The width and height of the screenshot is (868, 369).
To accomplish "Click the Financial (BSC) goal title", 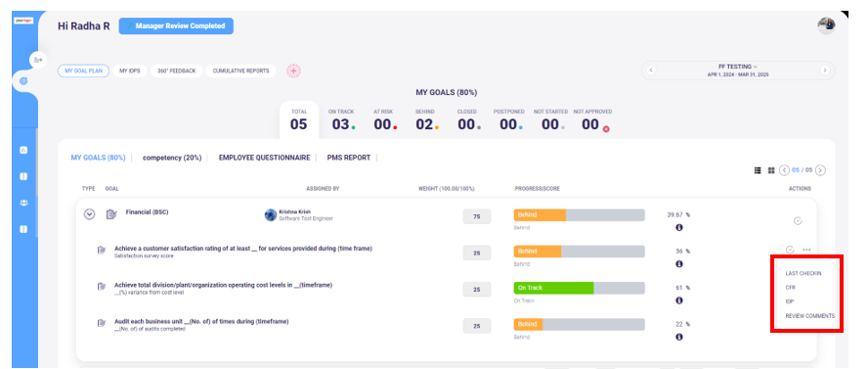I will coord(147,212).
